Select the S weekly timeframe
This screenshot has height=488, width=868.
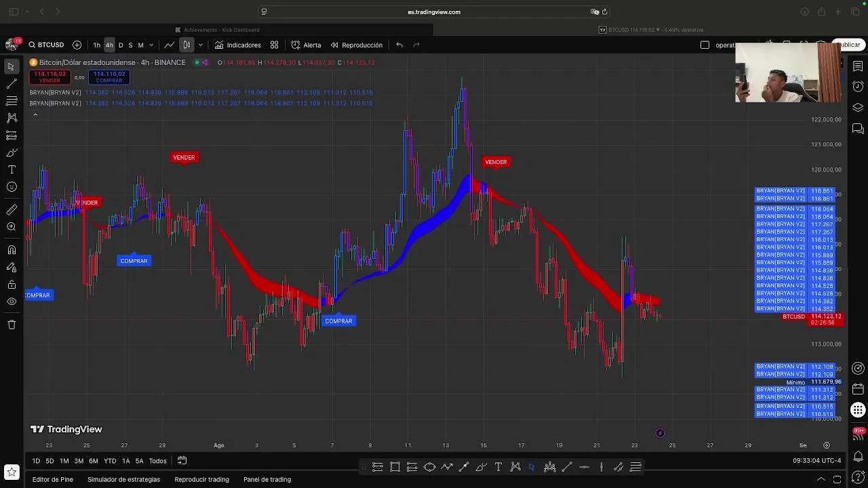click(130, 45)
